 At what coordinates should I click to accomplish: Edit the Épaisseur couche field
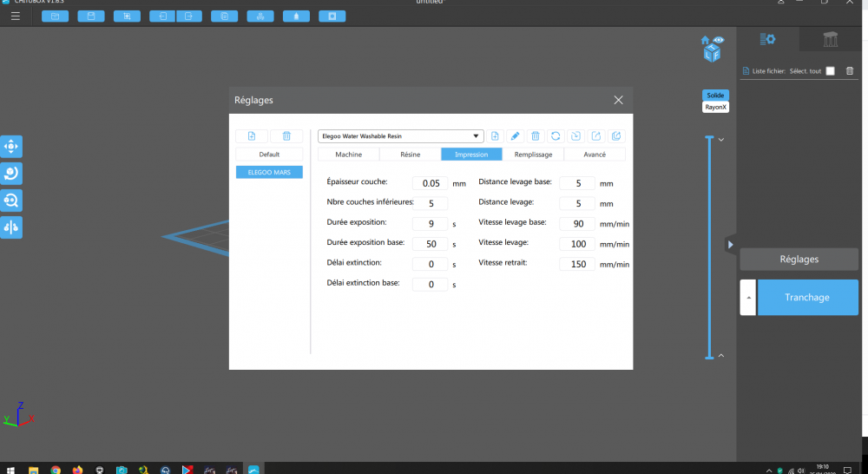(x=431, y=183)
